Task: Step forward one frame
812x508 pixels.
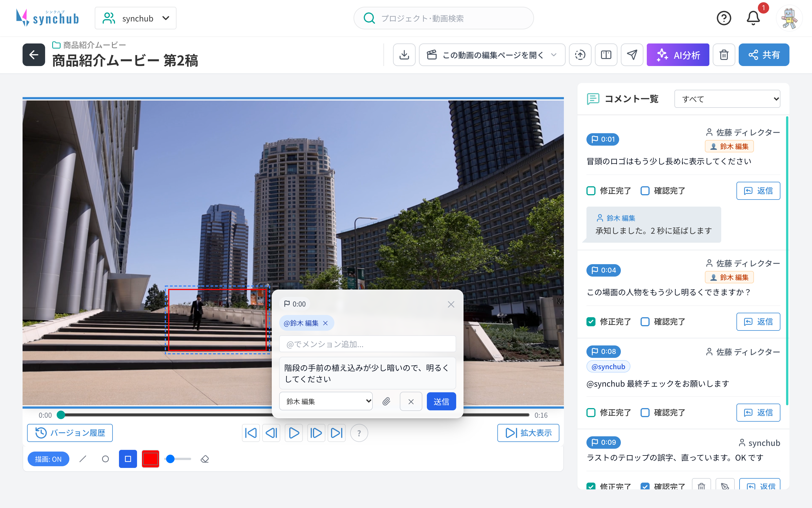Action: [316, 433]
